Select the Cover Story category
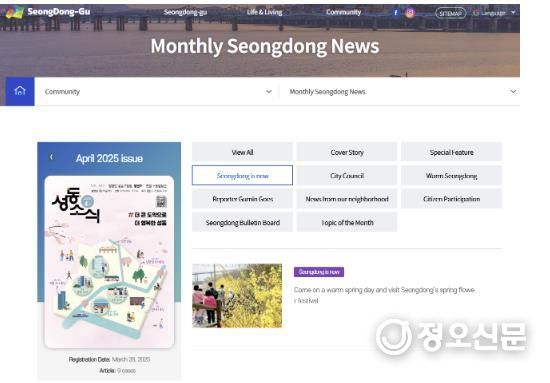550x383 pixels. 347,152
